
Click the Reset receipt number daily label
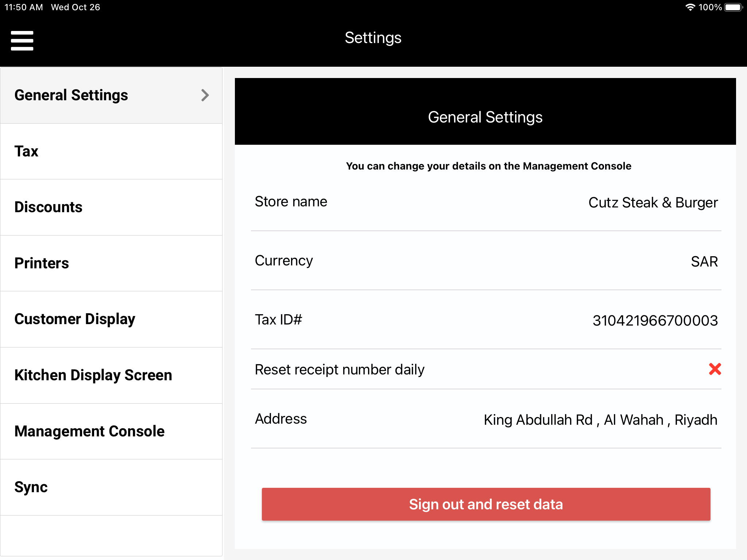pyautogui.click(x=340, y=370)
